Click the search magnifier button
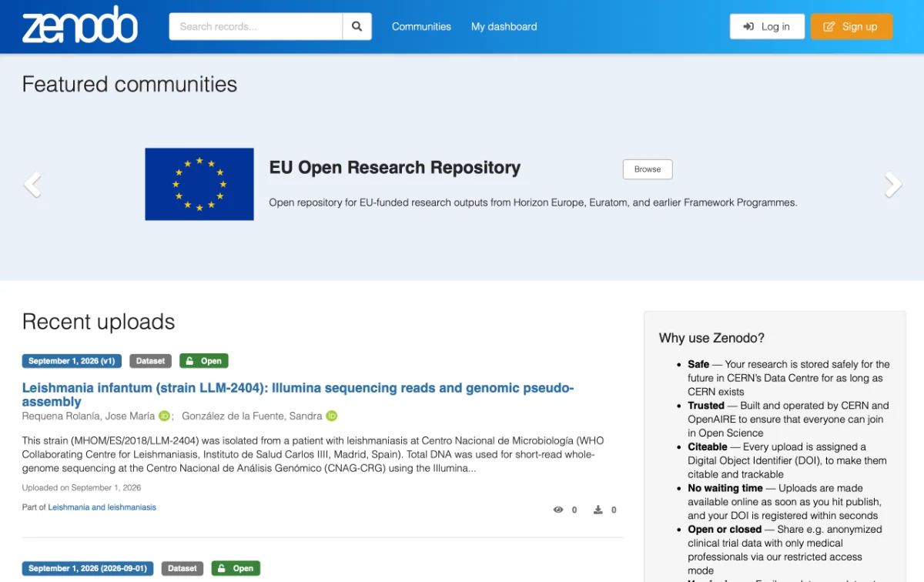 coord(357,26)
